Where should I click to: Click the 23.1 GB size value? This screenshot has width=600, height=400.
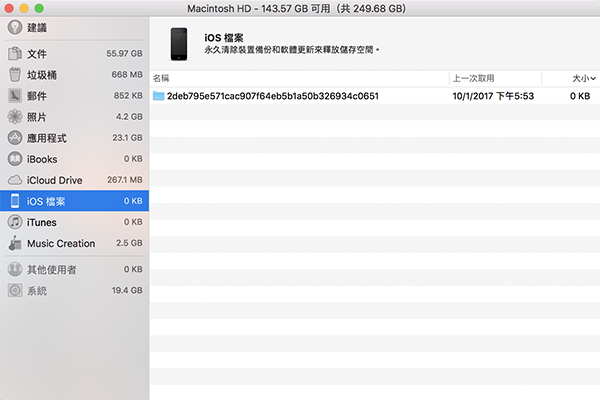click(x=127, y=137)
